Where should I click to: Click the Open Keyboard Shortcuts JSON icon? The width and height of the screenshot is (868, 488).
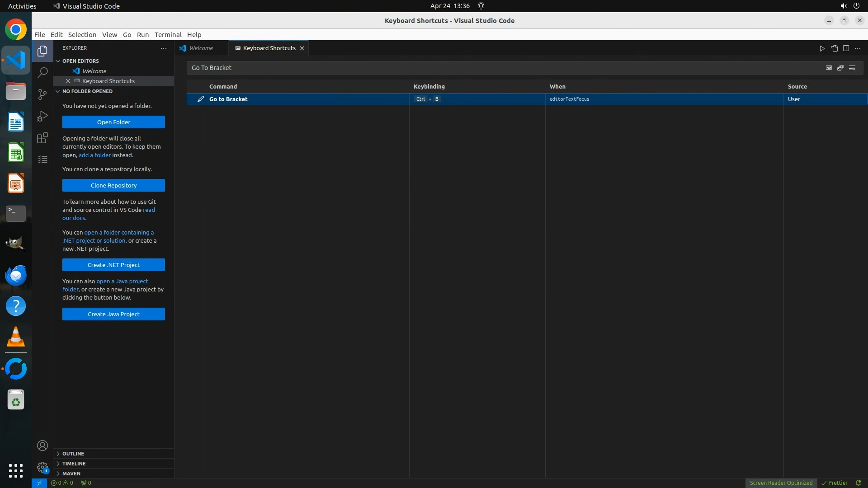[834, 48]
